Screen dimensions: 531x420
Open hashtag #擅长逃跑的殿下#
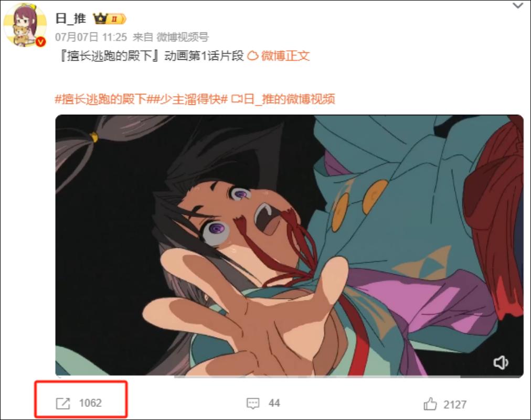click(x=101, y=99)
